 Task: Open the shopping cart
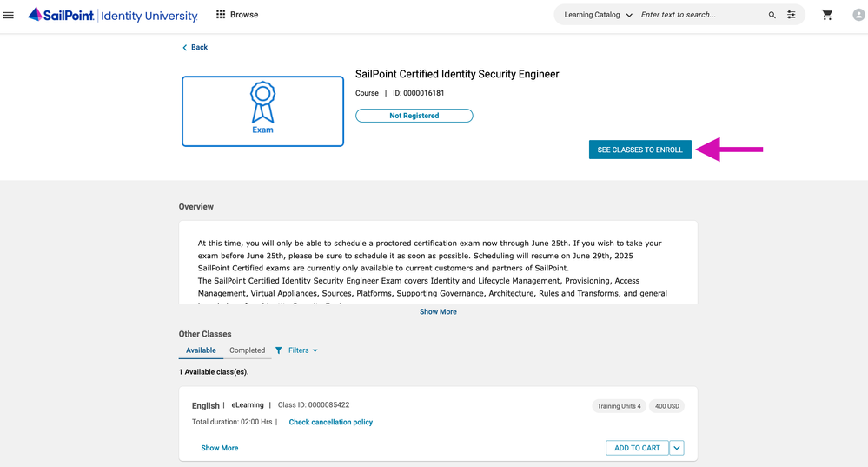click(827, 15)
